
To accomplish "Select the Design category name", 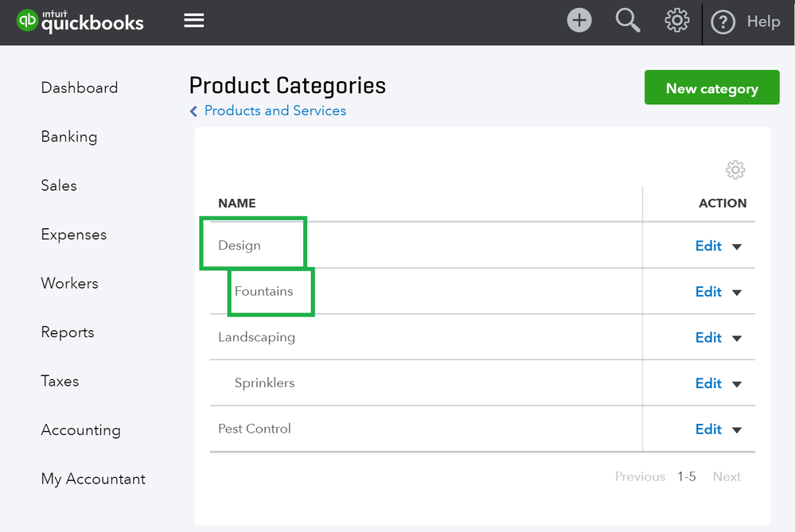I will (x=240, y=246).
